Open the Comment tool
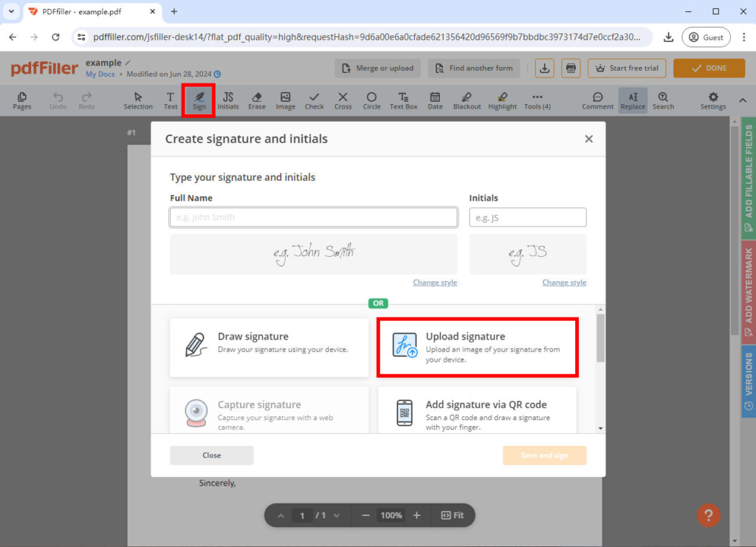 [597, 100]
